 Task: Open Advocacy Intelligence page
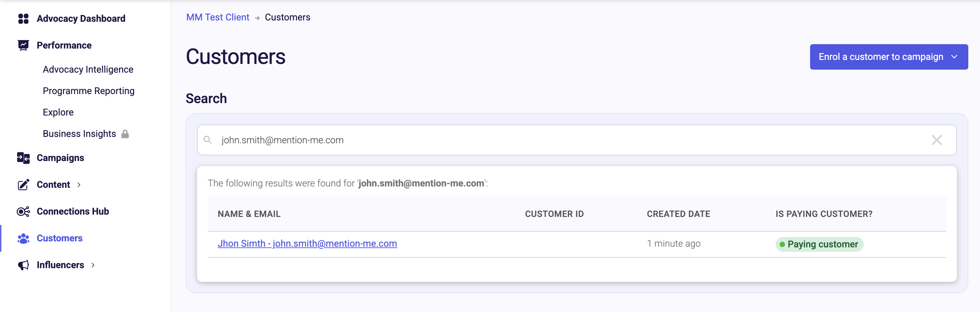(88, 69)
